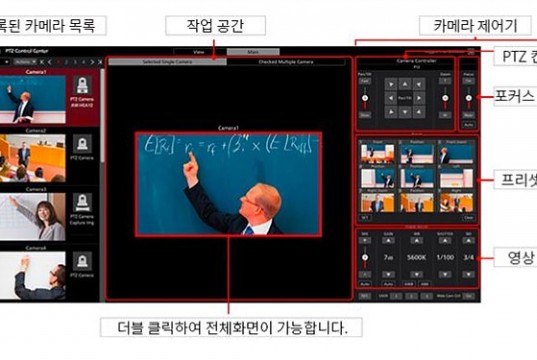Click the zoom slider handle
537x360 pixels.
point(445,98)
